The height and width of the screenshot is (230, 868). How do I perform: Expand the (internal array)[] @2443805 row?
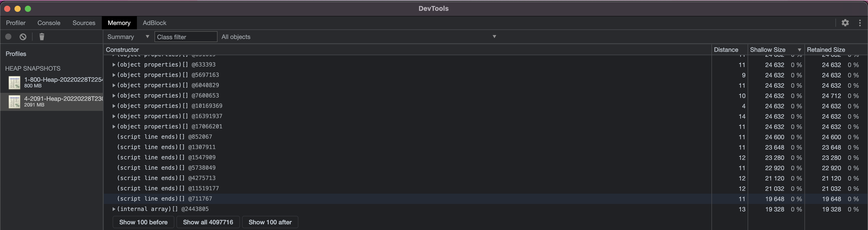click(x=114, y=209)
